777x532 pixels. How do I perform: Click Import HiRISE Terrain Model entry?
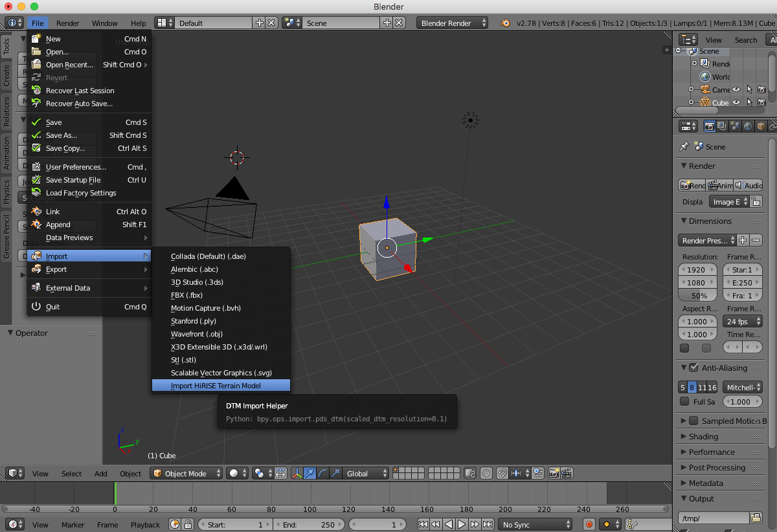tap(221, 386)
